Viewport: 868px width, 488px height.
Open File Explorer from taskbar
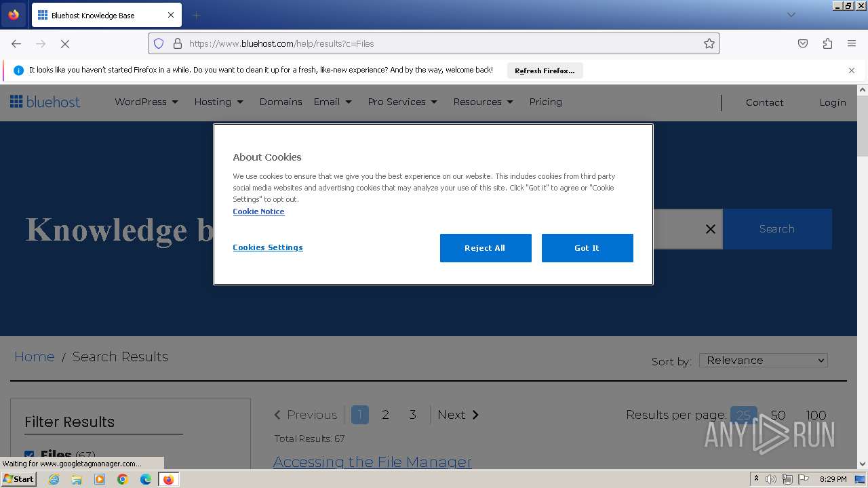[x=77, y=479]
